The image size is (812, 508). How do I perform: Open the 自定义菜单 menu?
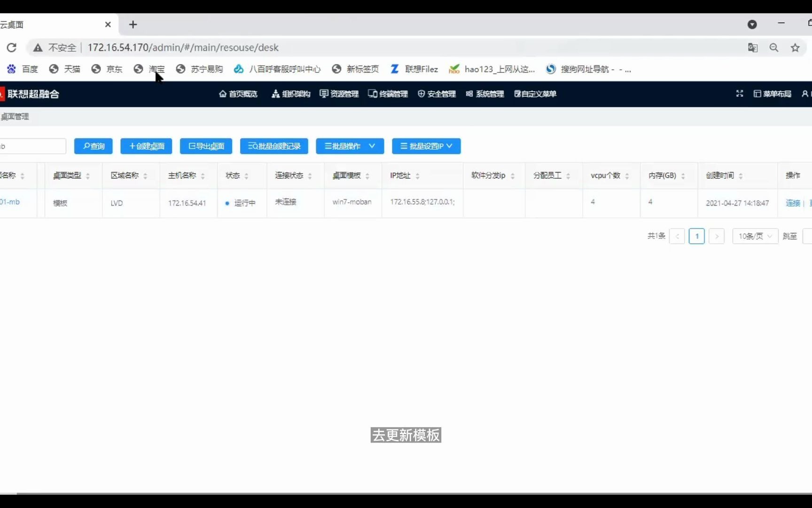pos(535,94)
